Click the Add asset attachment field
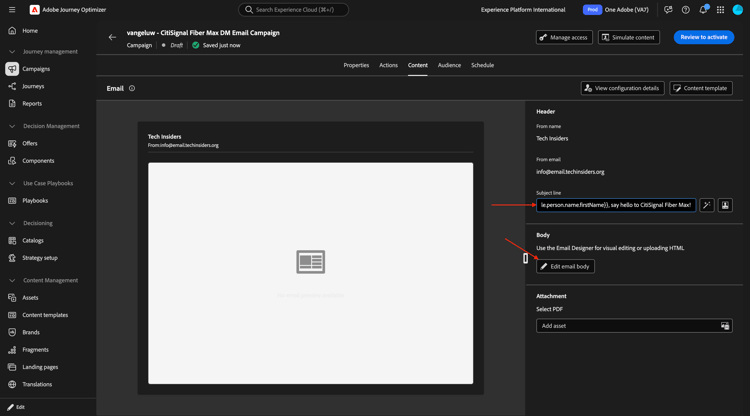The height and width of the screenshot is (416, 750). [x=634, y=326]
